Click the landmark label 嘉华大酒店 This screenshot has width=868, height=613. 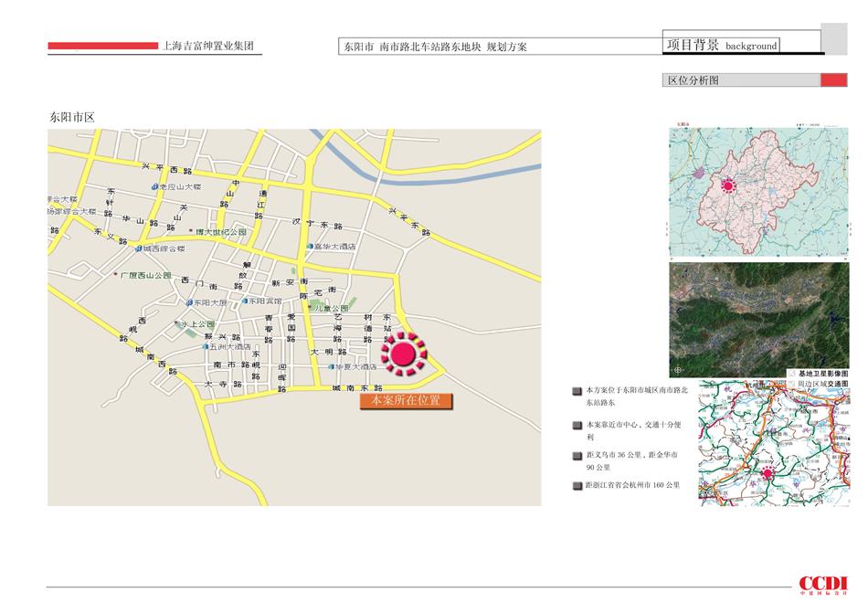click(335, 247)
